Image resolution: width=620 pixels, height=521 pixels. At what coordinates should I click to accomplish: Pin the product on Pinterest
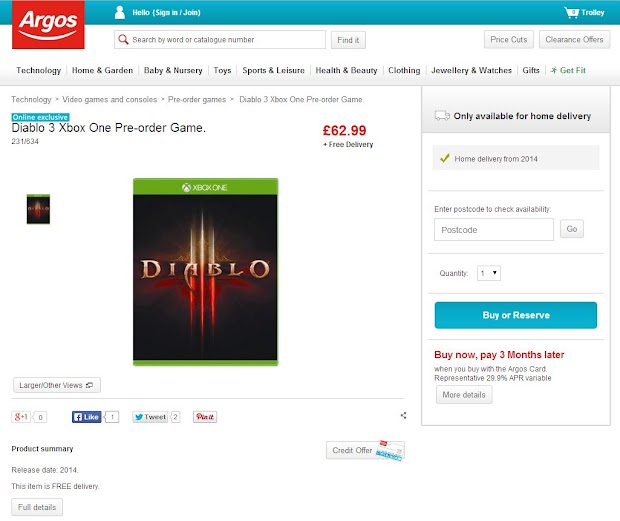pyautogui.click(x=205, y=417)
